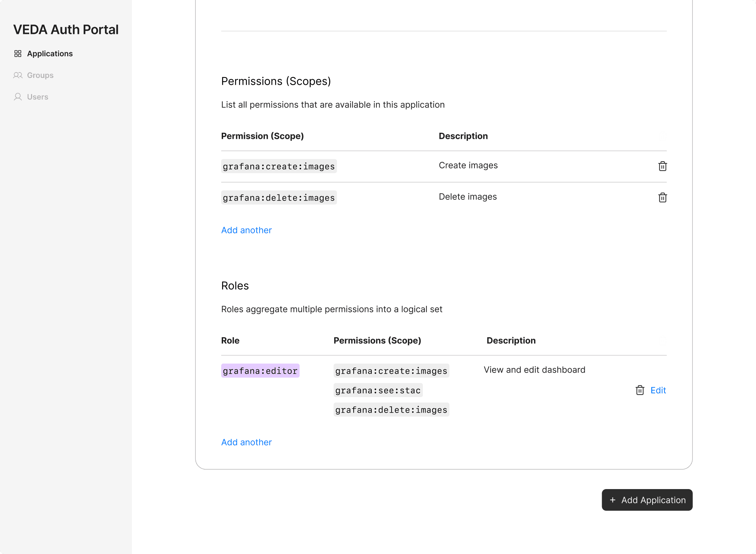Screen dimensions: 756x554
Task: Go to the Groups section
Action: click(40, 75)
